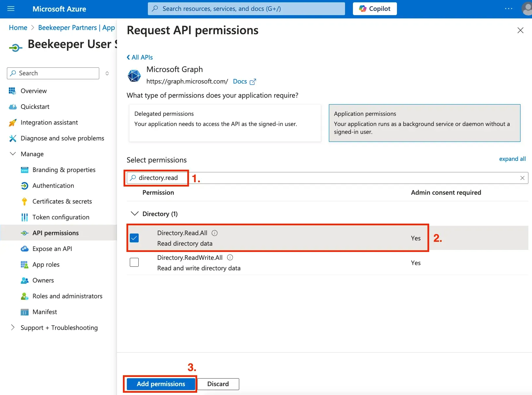Open the Authentication page

pyautogui.click(x=53, y=185)
